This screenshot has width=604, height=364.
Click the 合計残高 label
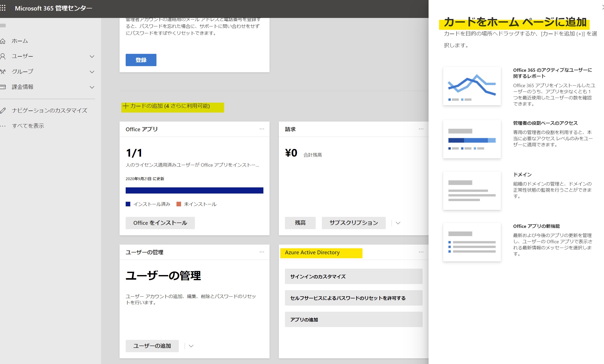[313, 155]
